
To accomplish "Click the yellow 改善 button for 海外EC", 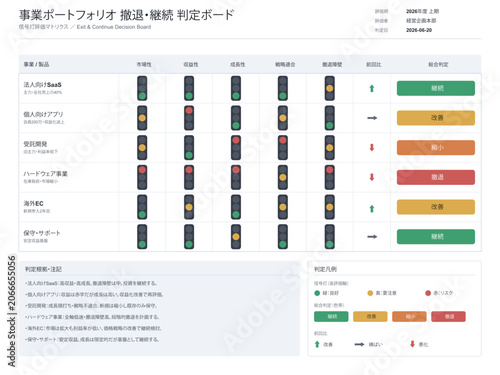I will [436, 207].
